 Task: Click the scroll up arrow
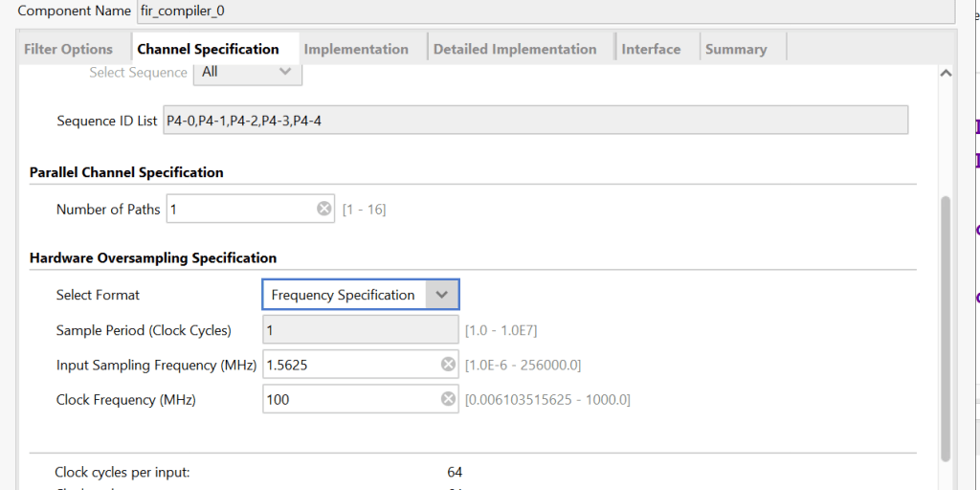946,73
